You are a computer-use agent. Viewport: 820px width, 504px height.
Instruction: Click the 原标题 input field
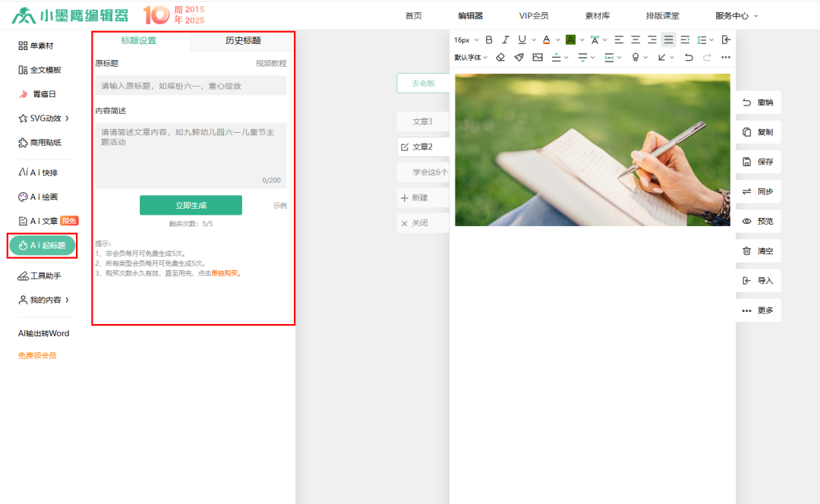click(x=191, y=86)
